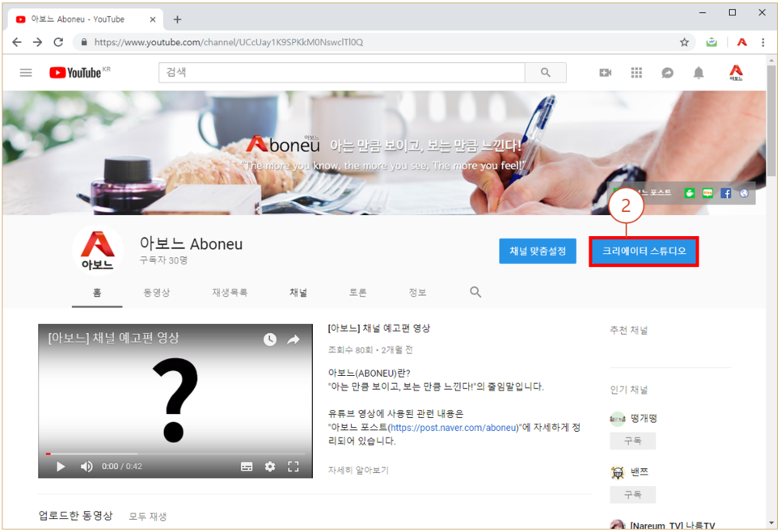Click the first green link icon on banner

[x=690, y=193]
